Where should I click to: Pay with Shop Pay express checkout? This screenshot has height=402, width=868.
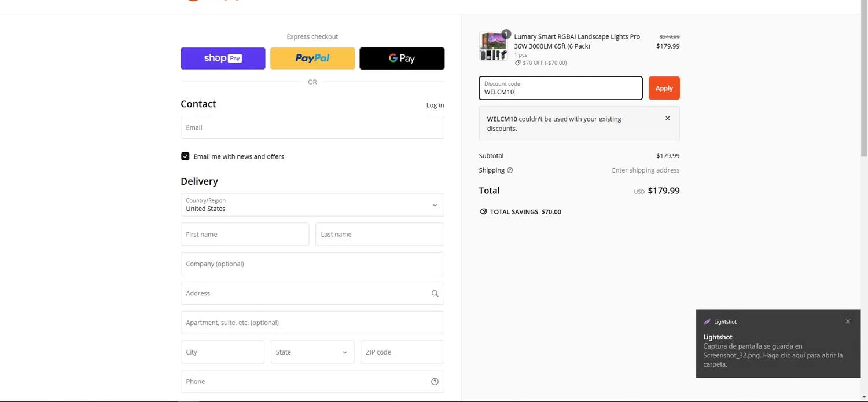pos(223,59)
